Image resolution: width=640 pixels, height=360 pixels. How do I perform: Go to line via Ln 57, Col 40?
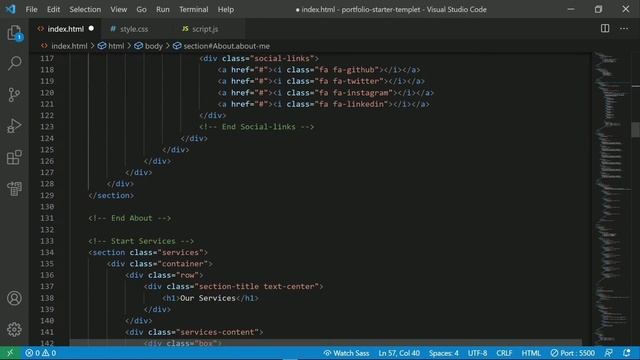(399, 353)
